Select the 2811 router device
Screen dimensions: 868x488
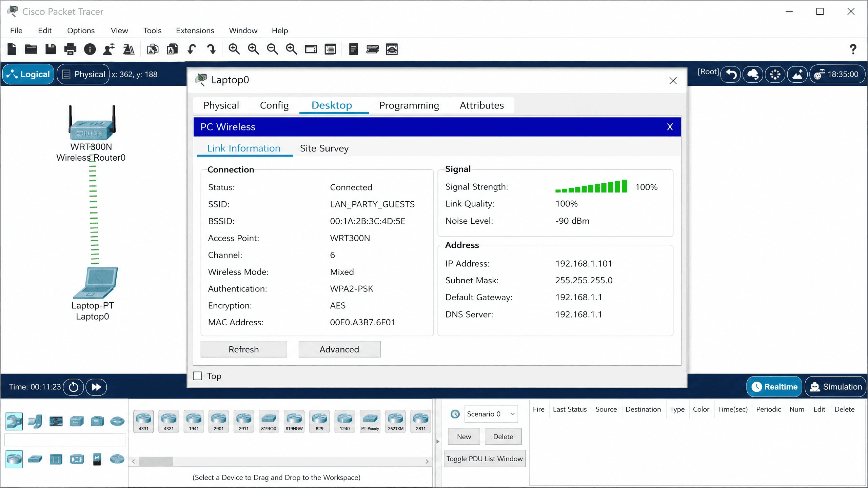point(421,421)
